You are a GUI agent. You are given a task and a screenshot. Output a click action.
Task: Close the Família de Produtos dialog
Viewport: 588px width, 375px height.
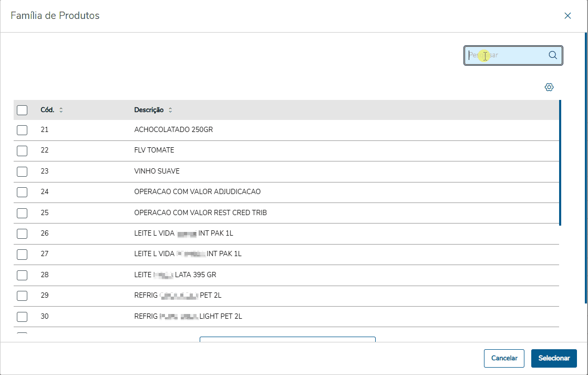pos(568,16)
